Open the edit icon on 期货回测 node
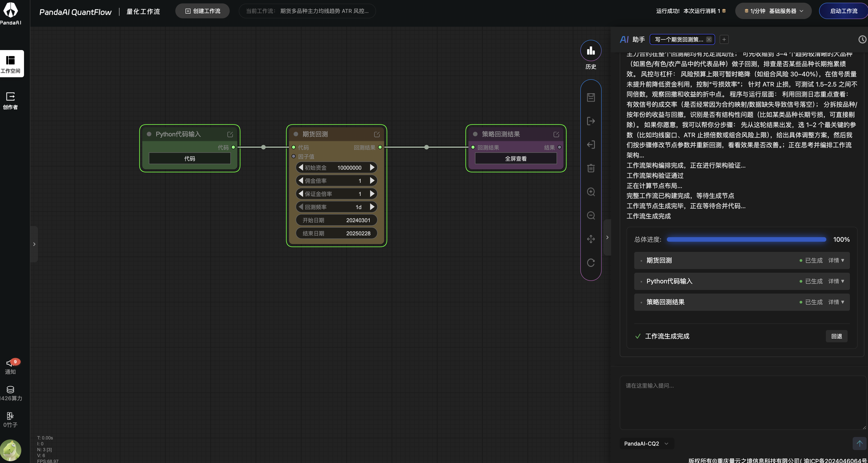868x463 pixels. pos(377,135)
